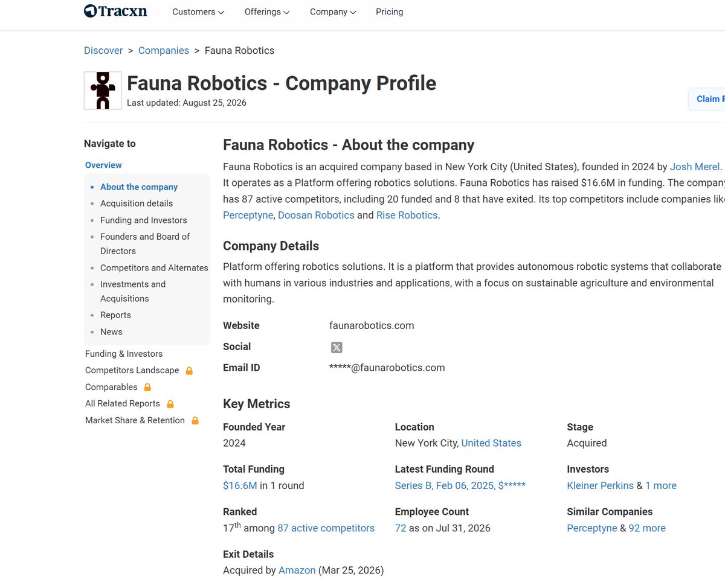
Task: Open Kleiner Perkins investor link
Action: (x=600, y=485)
